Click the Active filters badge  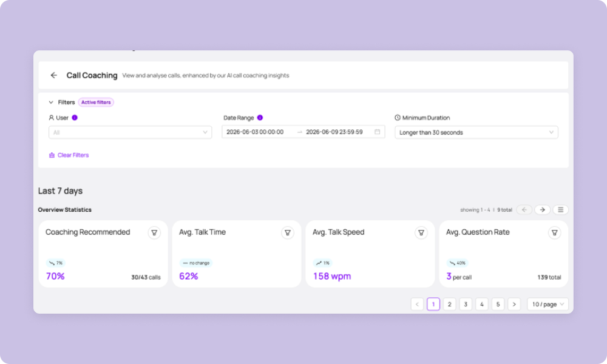(x=96, y=103)
